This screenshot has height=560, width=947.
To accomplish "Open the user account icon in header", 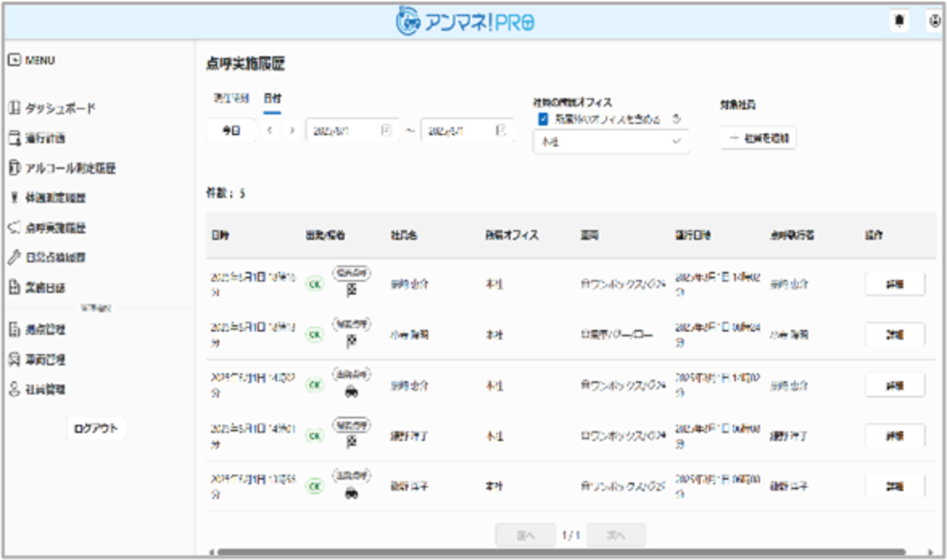I will coord(933,21).
